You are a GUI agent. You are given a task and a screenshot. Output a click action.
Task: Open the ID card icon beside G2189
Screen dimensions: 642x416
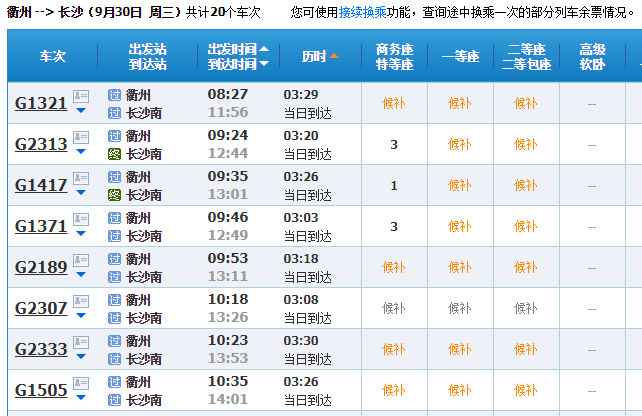(x=81, y=260)
